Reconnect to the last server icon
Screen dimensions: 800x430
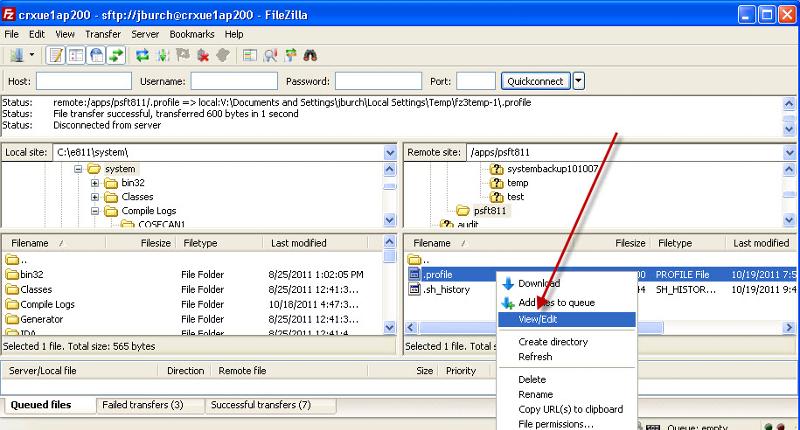click(x=223, y=55)
